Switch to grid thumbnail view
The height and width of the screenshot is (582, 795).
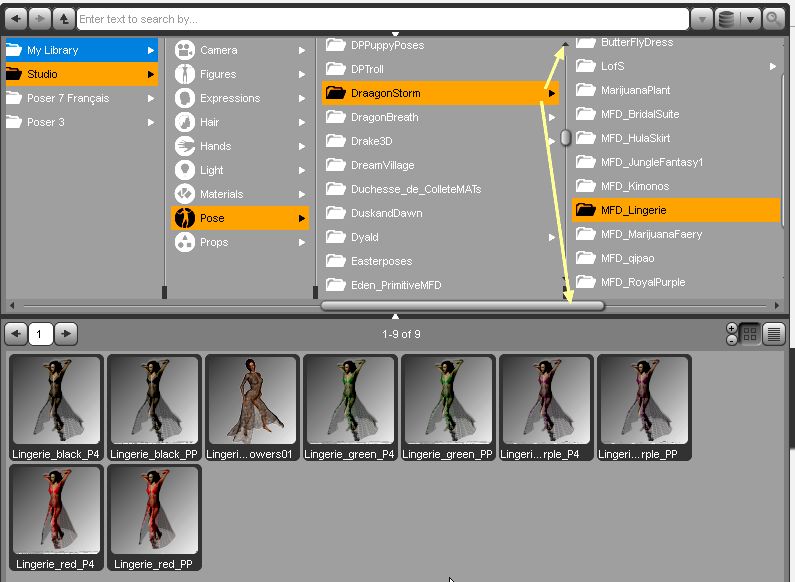[x=750, y=334]
